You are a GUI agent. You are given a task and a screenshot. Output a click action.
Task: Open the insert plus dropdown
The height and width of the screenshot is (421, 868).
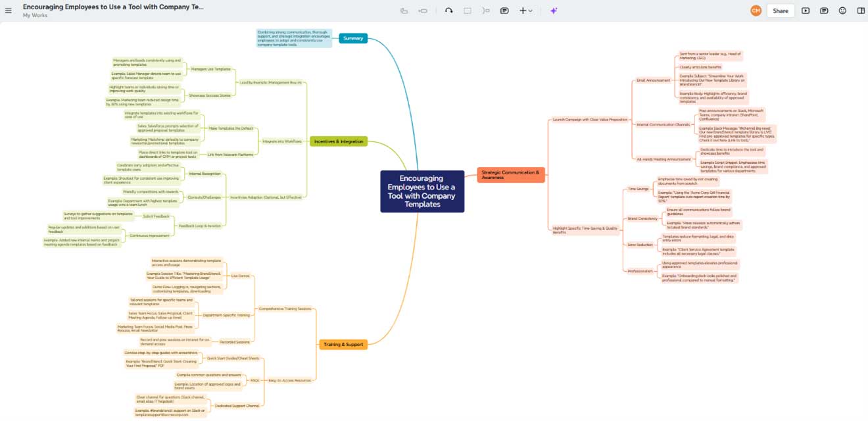[x=525, y=11]
